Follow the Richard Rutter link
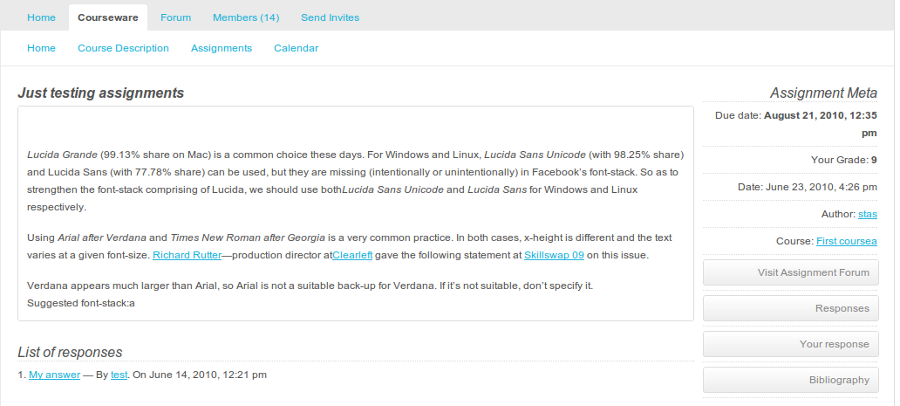 pos(187,256)
